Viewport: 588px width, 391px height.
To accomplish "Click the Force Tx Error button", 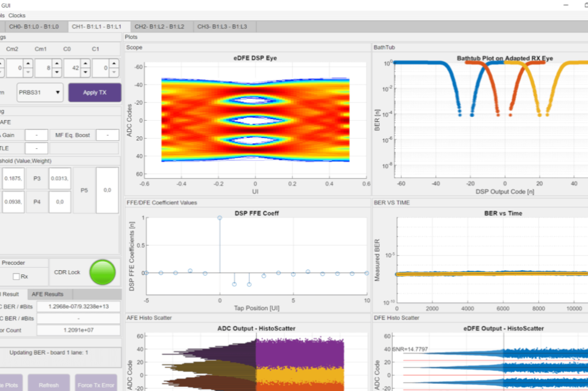I will point(96,384).
